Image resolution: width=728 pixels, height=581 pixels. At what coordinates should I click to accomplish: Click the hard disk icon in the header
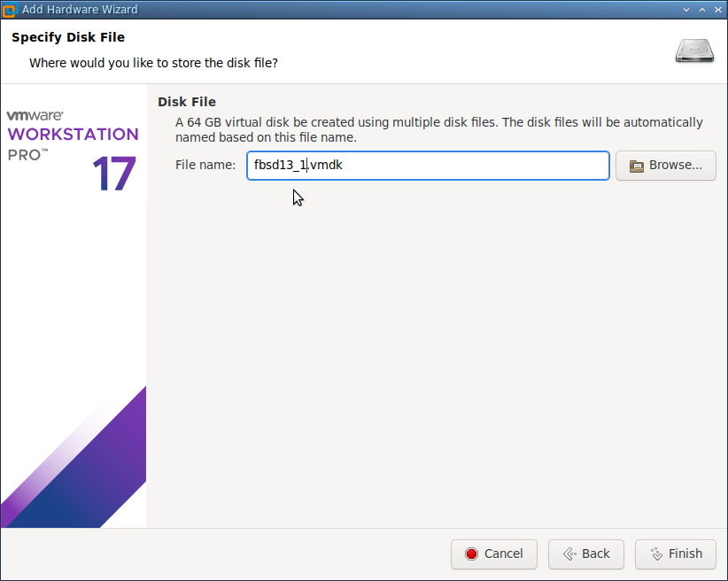tap(694, 50)
